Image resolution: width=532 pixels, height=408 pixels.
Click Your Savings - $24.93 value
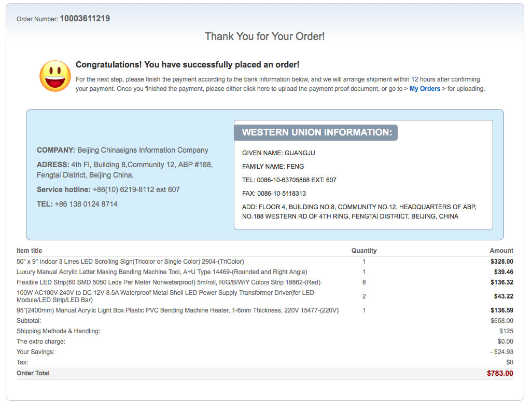[501, 352]
